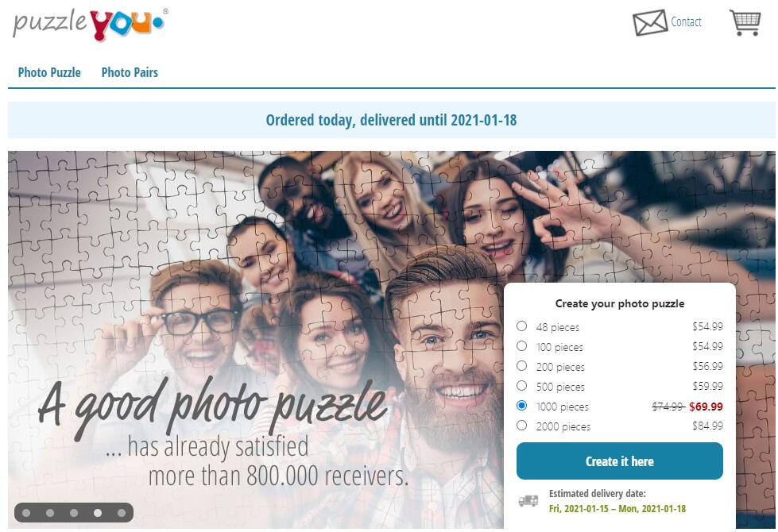Open the shopping cart icon
The height and width of the screenshot is (532, 778).
[745, 22]
